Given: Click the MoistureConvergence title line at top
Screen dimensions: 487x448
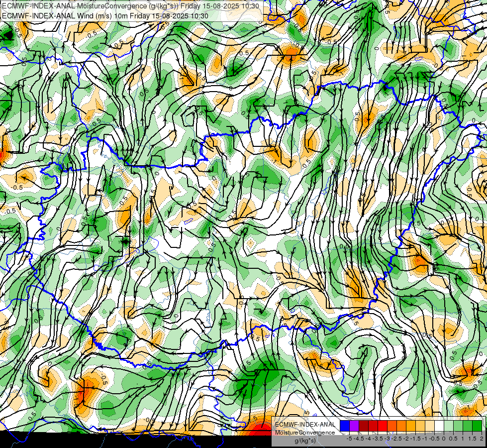Looking at the screenshot, I should (x=130, y=6).
